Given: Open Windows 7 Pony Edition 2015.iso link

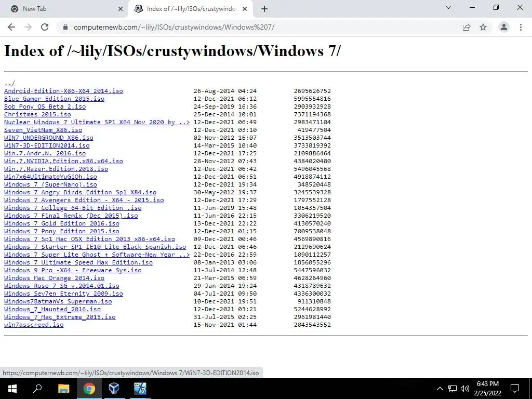Looking at the screenshot, I should pos(62,231).
